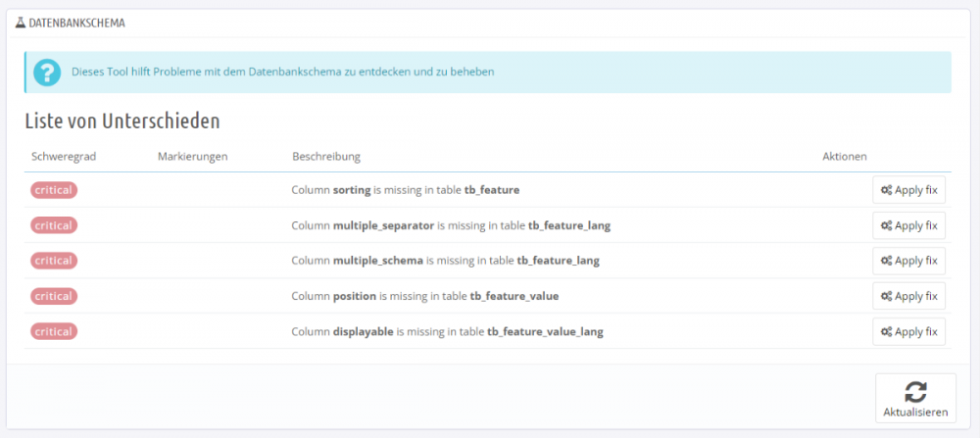This screenshot has height=438, width=980.
Task: Click the flask icon beside Datenbankschema
Action: click(21, 22)
